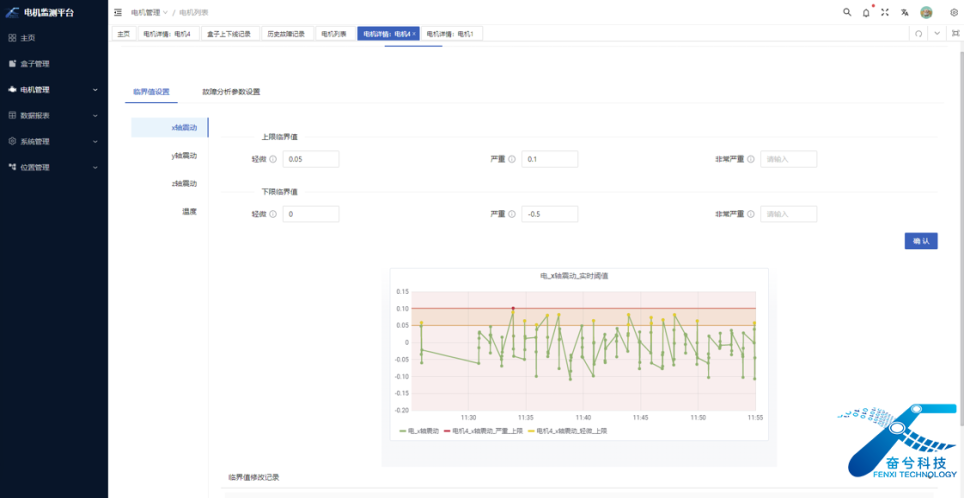Screen dimensions: 964x498
Task: Close the 电机详情:电机4 active tab
Action: [414, 33]
